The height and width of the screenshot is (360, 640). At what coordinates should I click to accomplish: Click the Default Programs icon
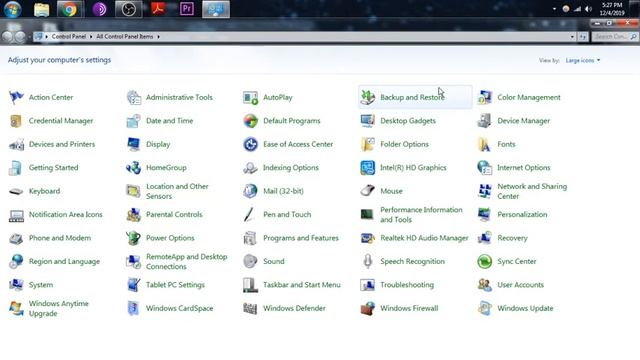(250, 121)
